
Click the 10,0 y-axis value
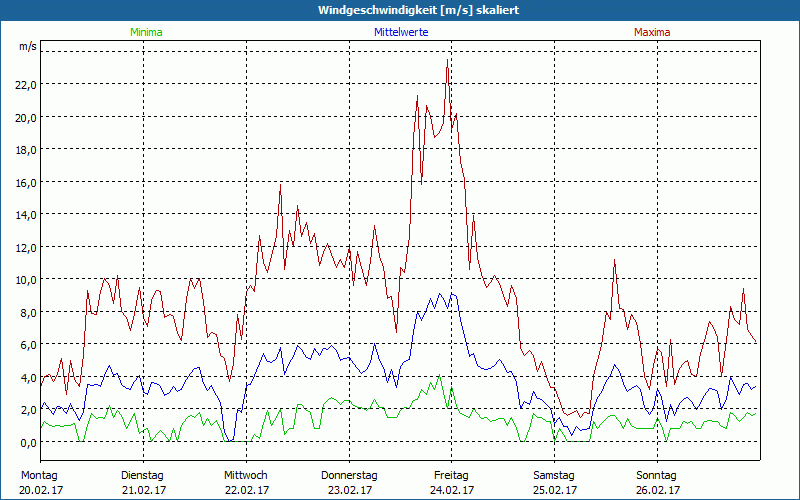(x=26, y=280)
